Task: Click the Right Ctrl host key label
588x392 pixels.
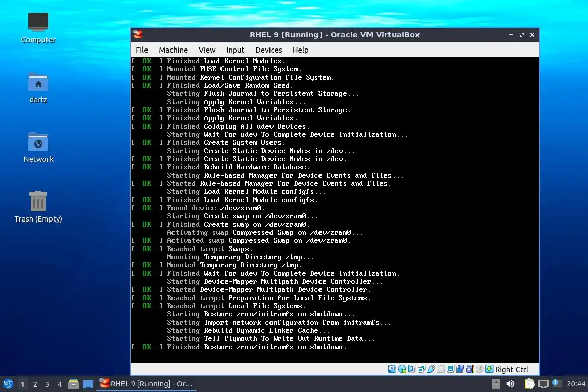Action: (511, 370)
